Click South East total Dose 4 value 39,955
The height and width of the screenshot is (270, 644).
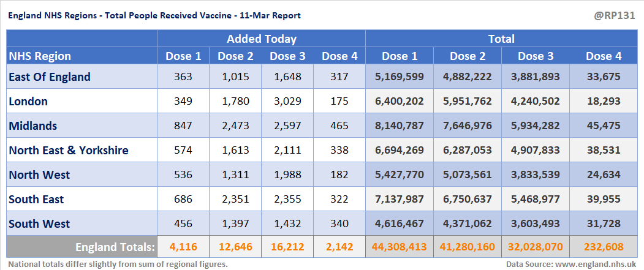coord(604,199)
